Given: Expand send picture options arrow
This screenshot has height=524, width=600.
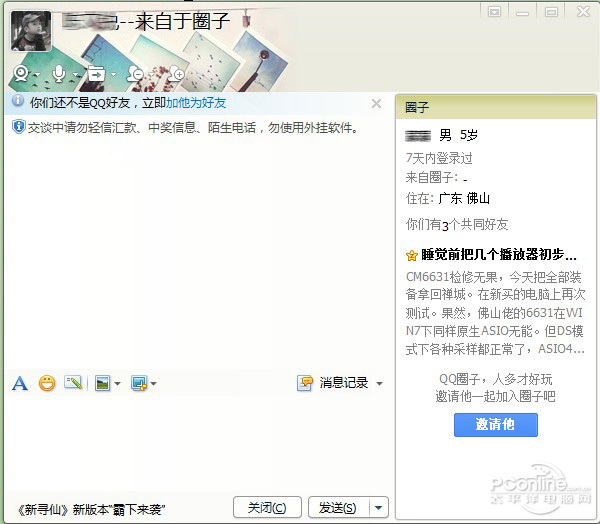Looking at the screenshot, I should click(117, 384).
